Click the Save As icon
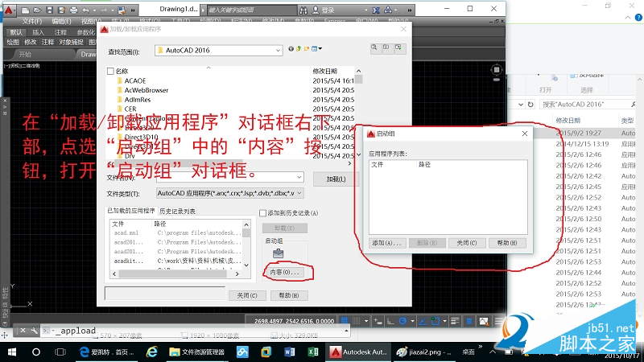 (62, 10)
